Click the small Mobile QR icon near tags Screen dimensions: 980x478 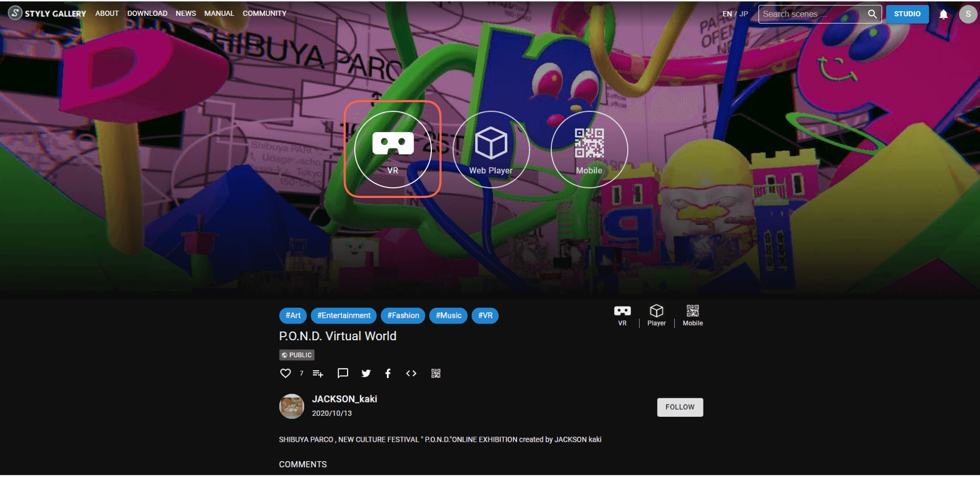tap(693, 313)
